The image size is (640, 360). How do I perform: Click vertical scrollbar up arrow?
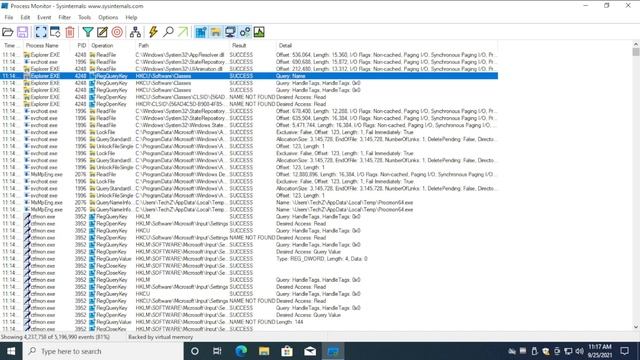click(636, 44)
